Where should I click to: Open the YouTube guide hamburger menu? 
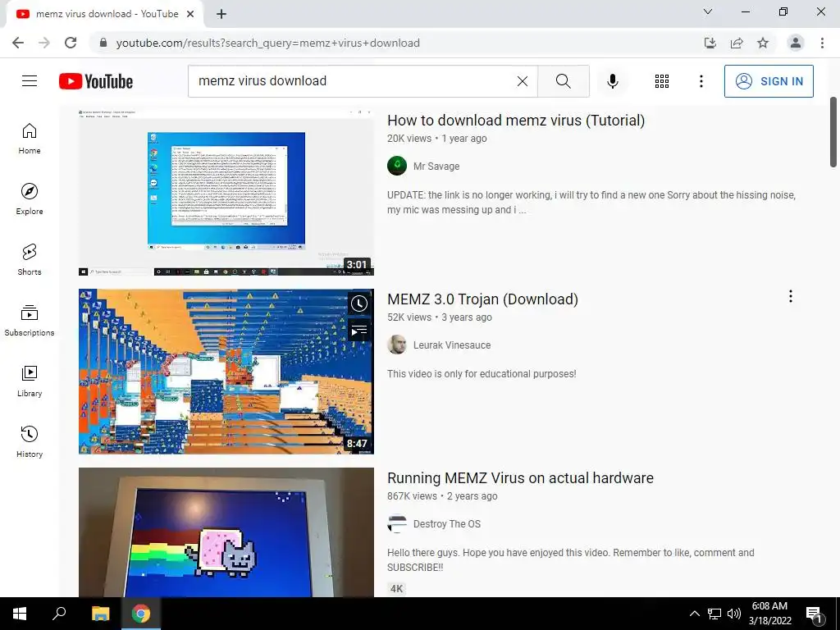30,81
